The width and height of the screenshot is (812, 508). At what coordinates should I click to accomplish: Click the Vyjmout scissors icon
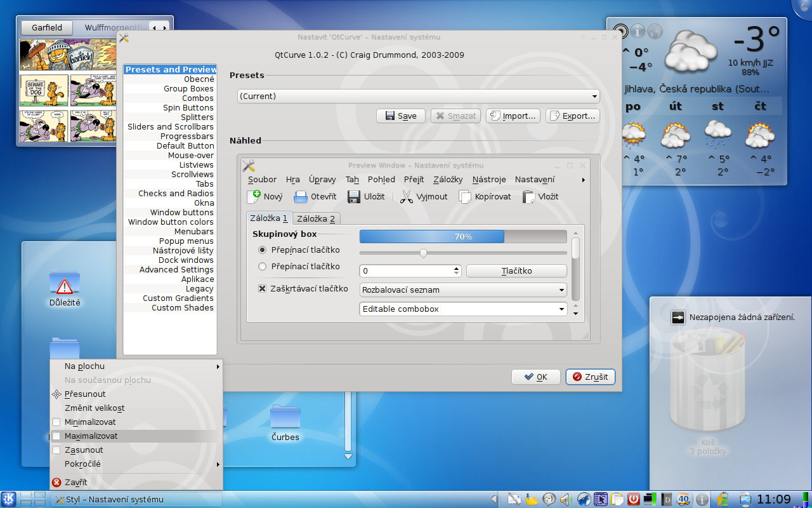coord(406,197)
